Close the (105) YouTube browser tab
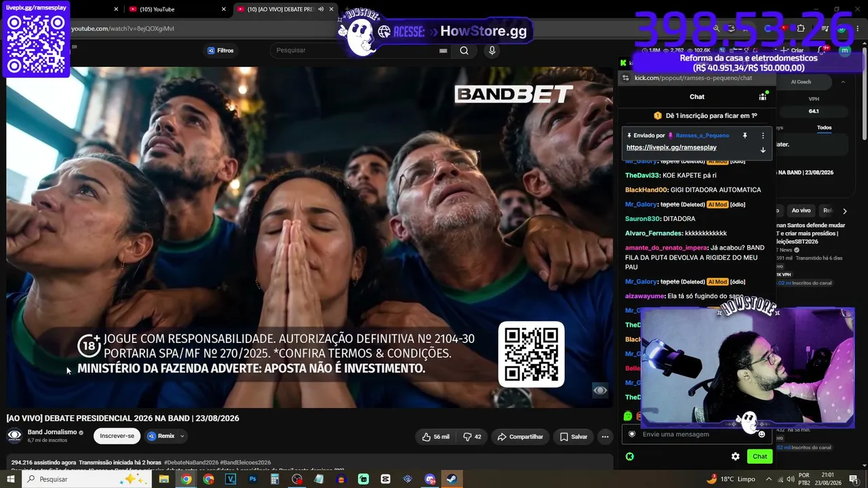The height and width of the screenshot is (488, 868). click(x=224, y=9)
